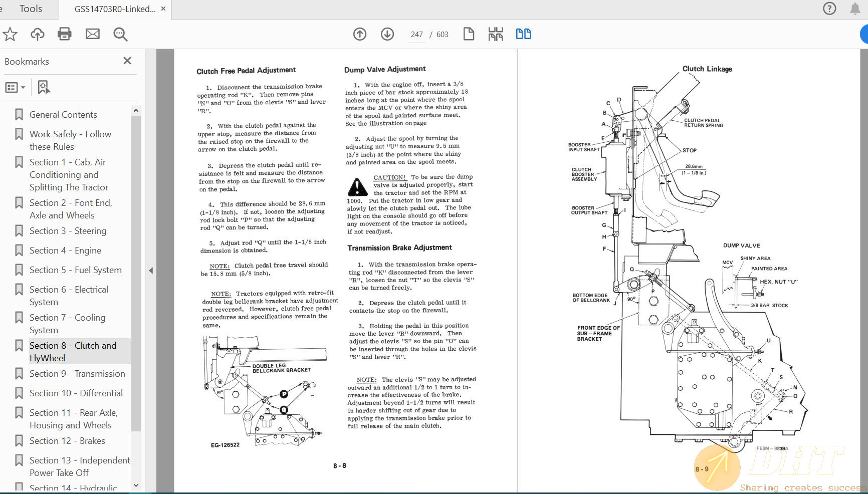The width and height of the screenshot is (868, 494).
Task: Go to previous page with up arrow
Action: click(360, 34)
